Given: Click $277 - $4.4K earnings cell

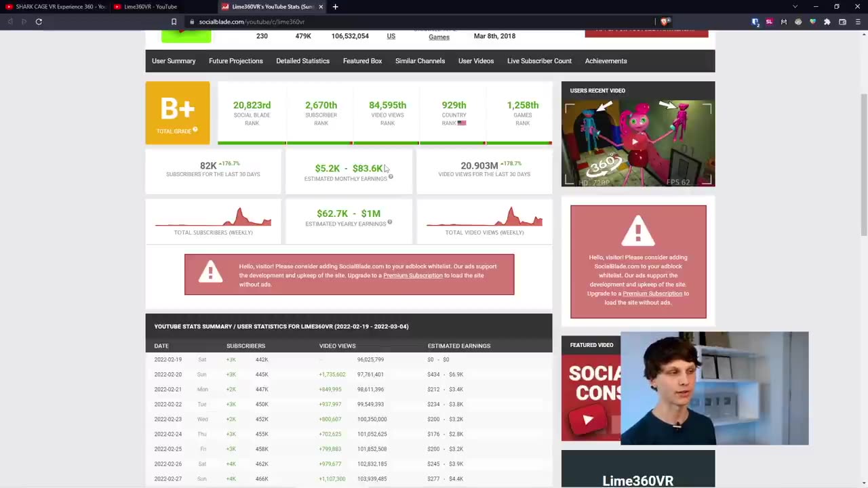Looking at the screenshot, I should (445, 479).
